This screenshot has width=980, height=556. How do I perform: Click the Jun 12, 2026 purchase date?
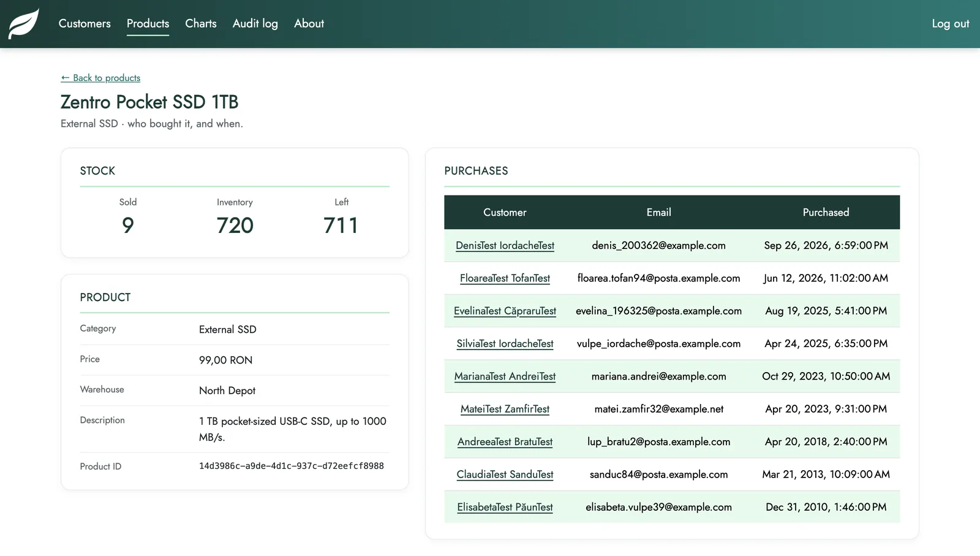tap(826, 278)
